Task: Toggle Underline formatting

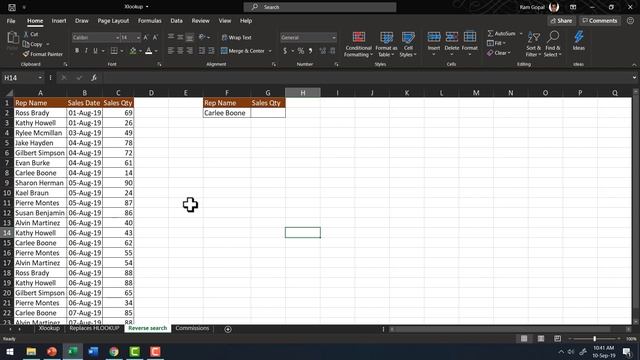Action: tap(96, 51)
